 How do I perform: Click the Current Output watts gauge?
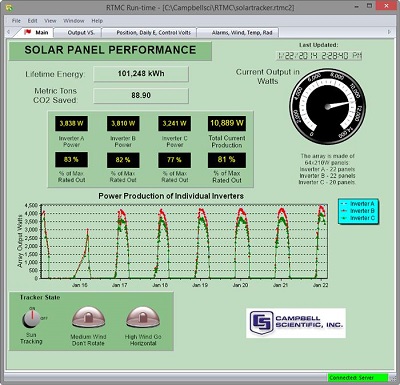tap(327, 106)
